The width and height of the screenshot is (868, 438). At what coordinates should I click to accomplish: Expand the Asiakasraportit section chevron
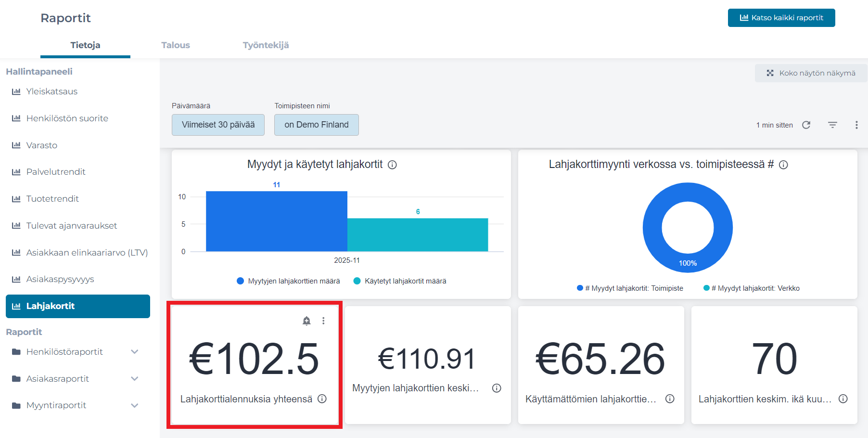pyautogui.click(x=135, y=379)
